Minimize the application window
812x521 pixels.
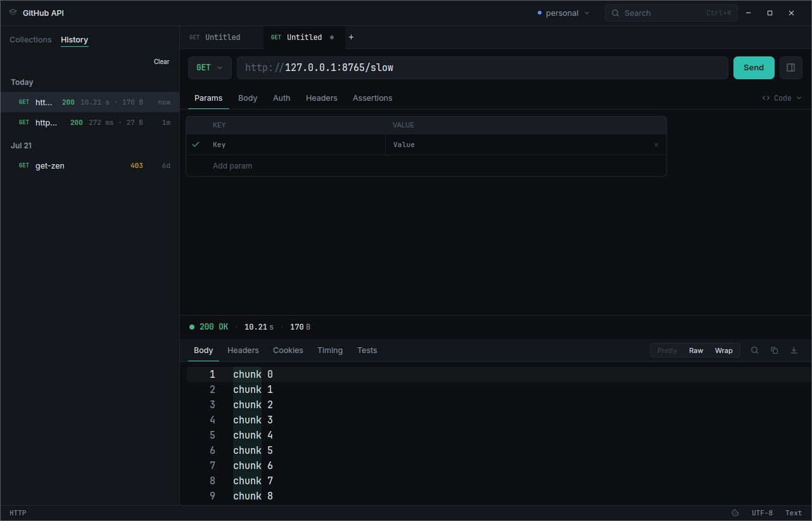(x=749, y=13)
